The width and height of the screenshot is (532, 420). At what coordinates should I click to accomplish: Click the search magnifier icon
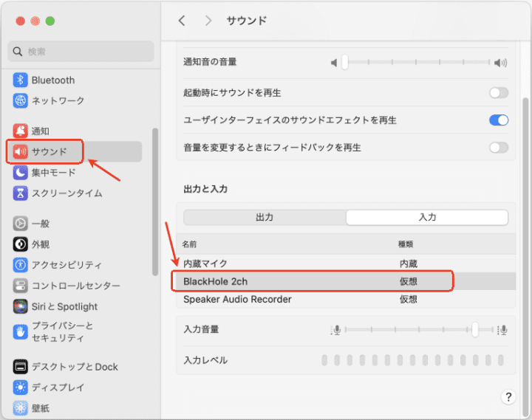coord(18,52)
